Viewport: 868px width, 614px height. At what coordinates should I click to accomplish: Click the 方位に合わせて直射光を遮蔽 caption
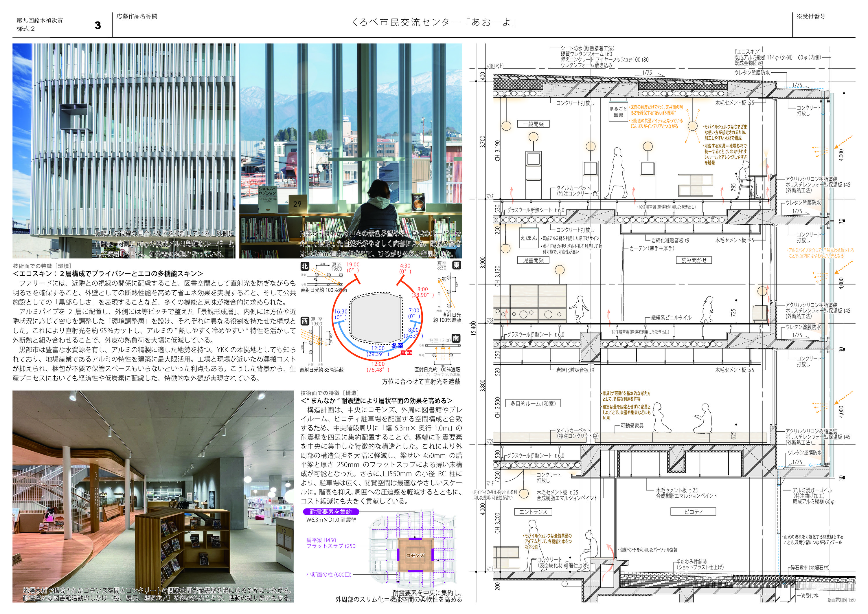click(x=421, y=381)
